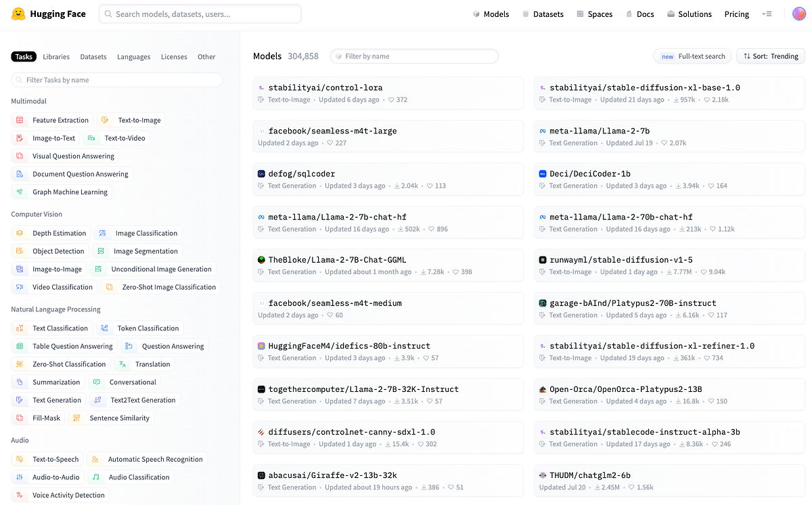The height and width of the screenshot is (505, 812).
Task: Click your profile avatar
Action: [x=798, y=14]
